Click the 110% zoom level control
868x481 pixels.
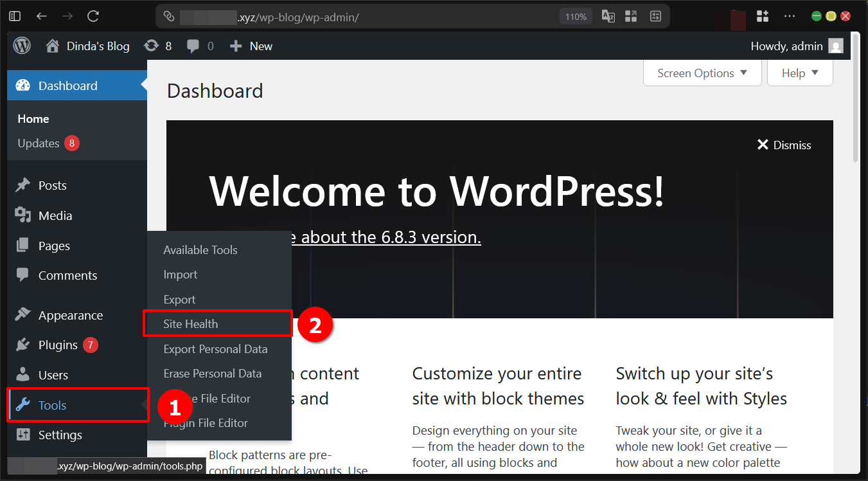click(x=575, y=15)
